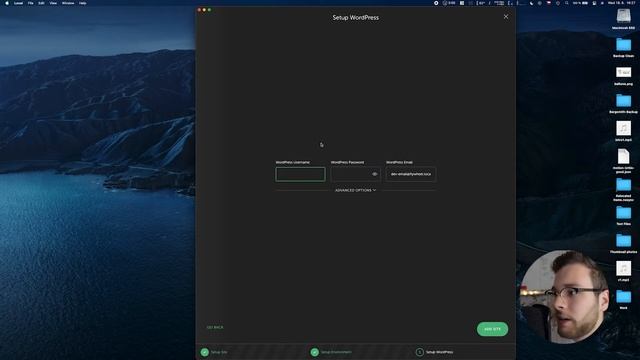Click the Spotlight search icon in menu bar

pyautogui.click(x=567, y=3)
